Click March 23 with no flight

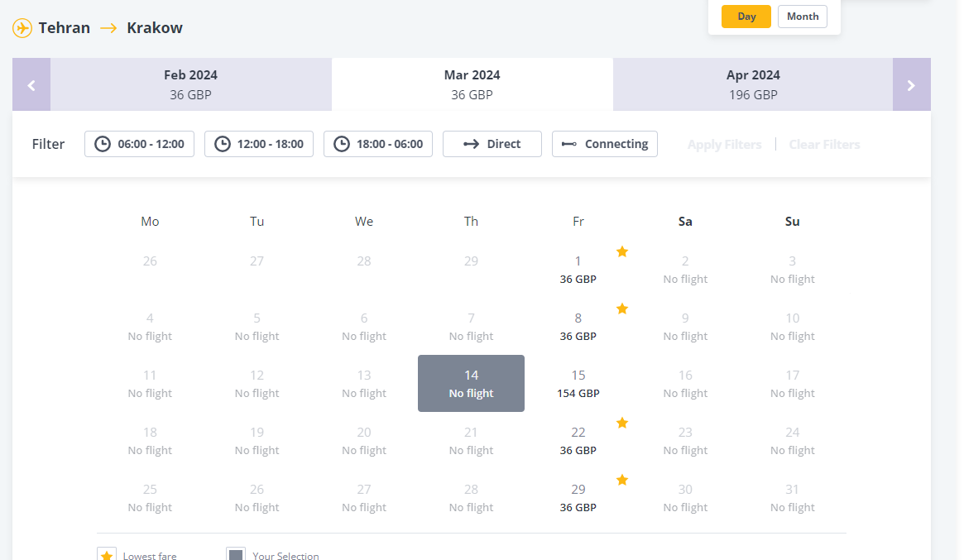click(685, 441)
